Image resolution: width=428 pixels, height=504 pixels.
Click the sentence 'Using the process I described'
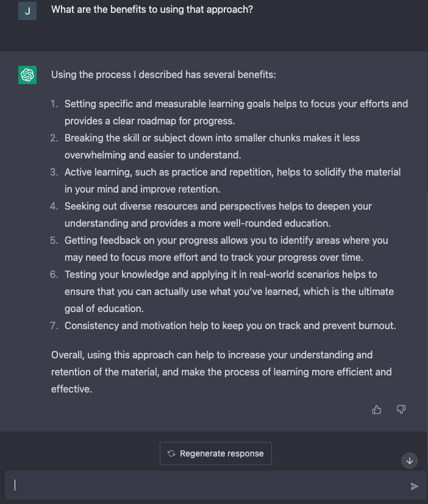click(x=163, y=74)
